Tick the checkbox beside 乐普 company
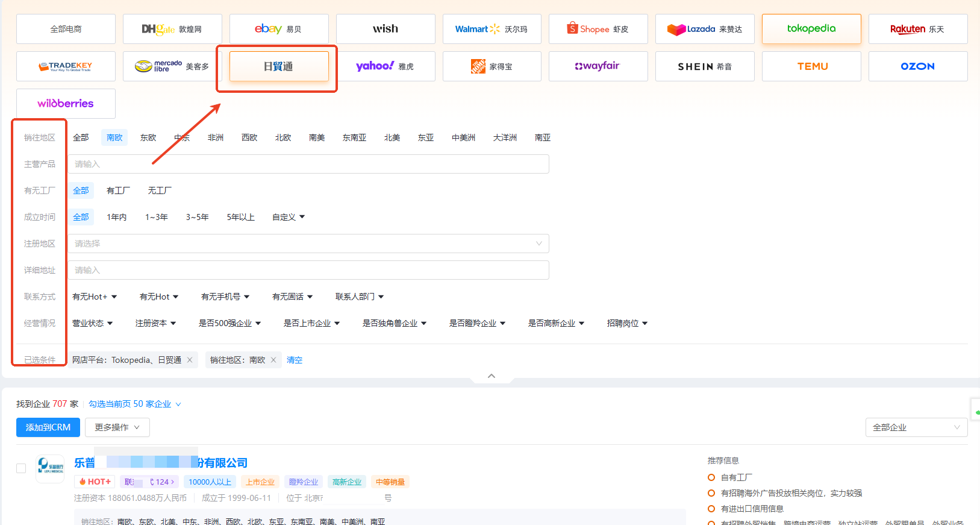This screenshot has height=525, width=980. pyautogui.click(x=21, y=468)
